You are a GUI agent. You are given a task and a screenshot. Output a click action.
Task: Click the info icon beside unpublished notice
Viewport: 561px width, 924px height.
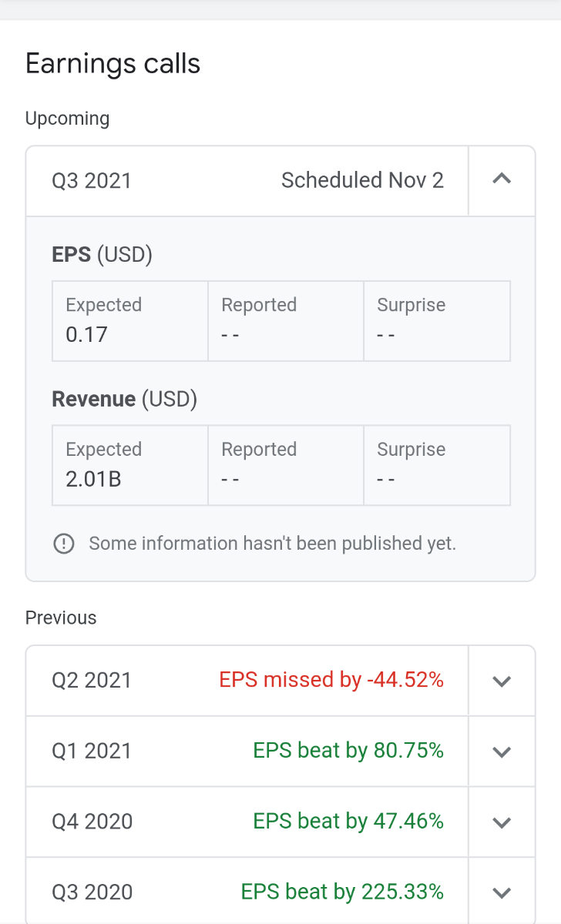[x=64, y=544]
